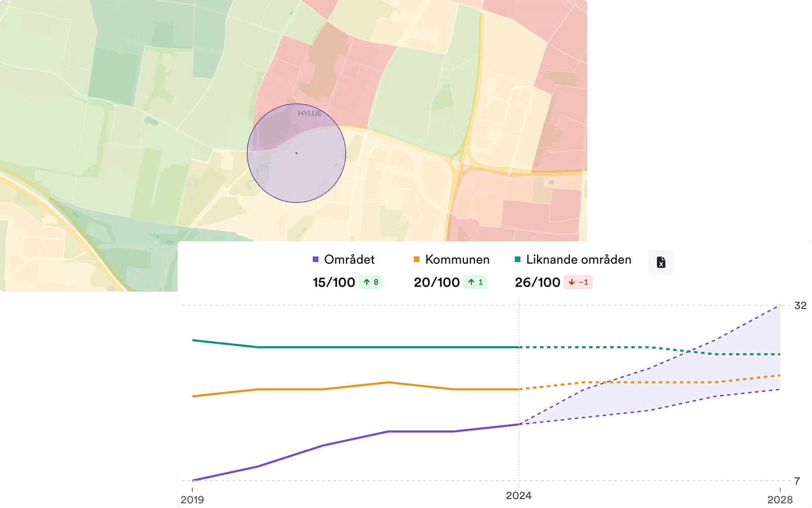Viewport: 812px width, 508px height.
Task: Click the teal Liknande områden legend square
Action: 518,260
